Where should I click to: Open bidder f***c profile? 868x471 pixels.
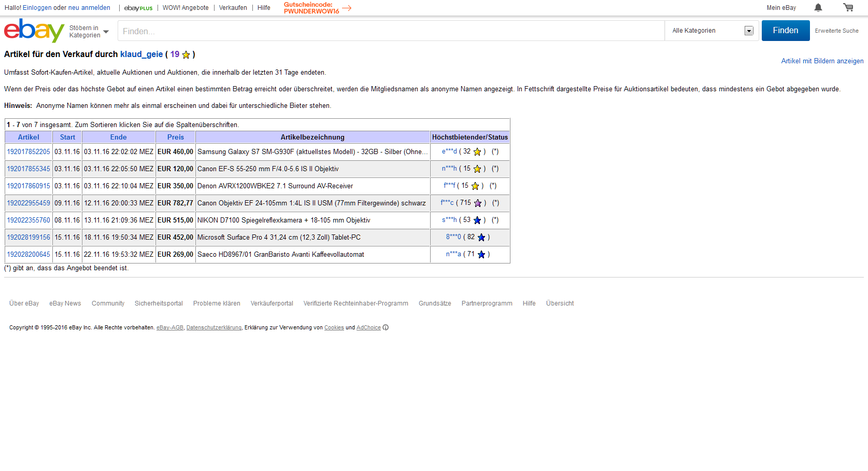click(x=447, y=203)
